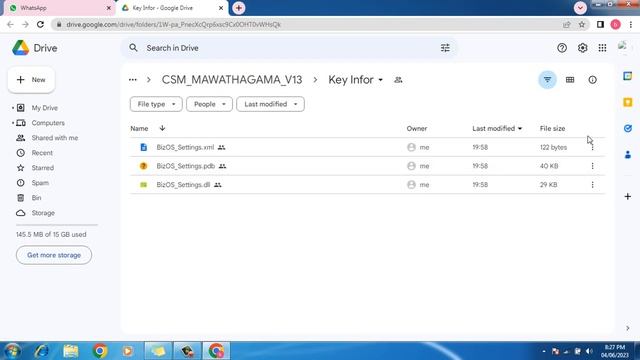
Task: Show hidden breadcrumb folders ellipsis
Action: tap(133, 80)
